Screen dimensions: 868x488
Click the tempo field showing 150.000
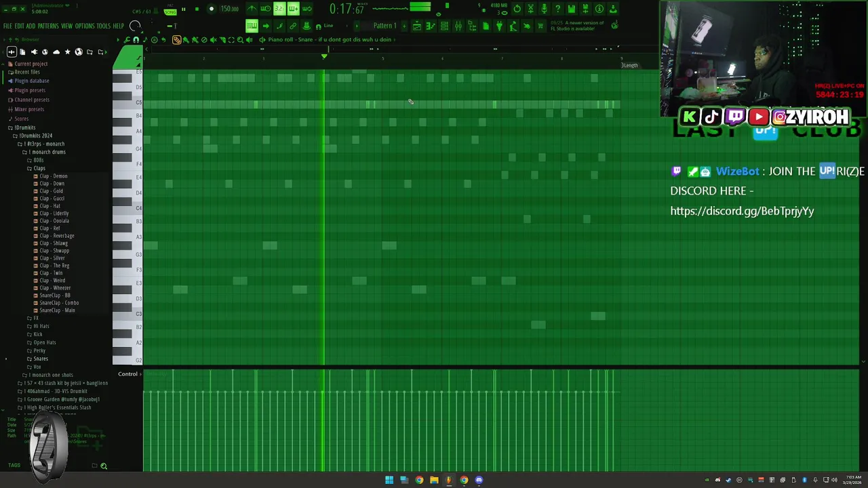[x=230, y=9]
